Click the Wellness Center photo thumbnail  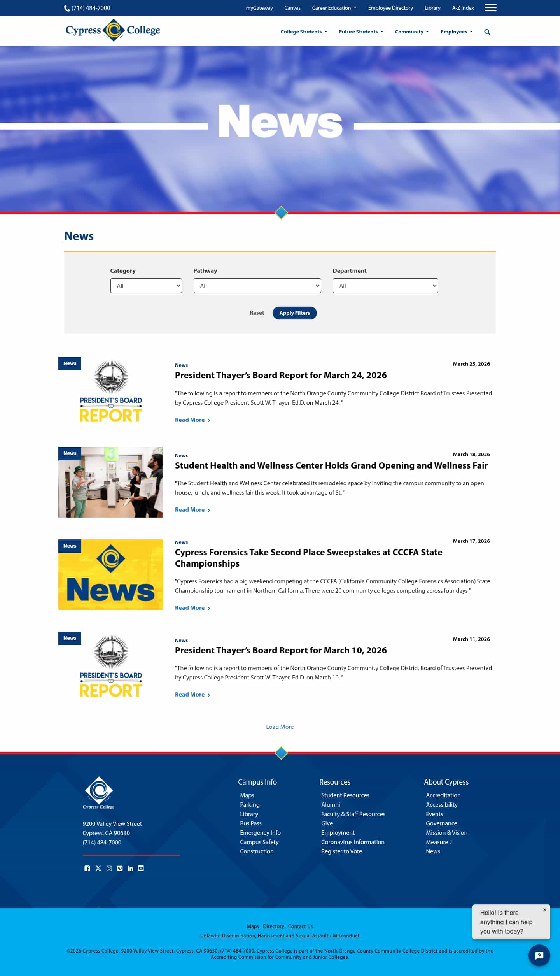point(111,482)
